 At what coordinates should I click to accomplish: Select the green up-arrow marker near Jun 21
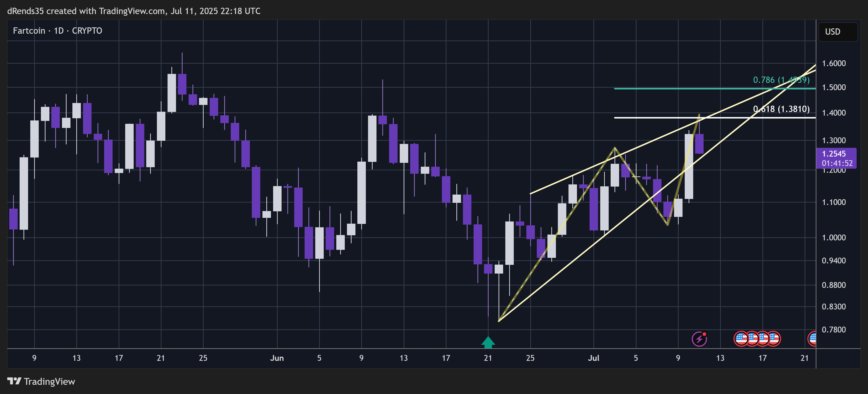tap(488, 342)
